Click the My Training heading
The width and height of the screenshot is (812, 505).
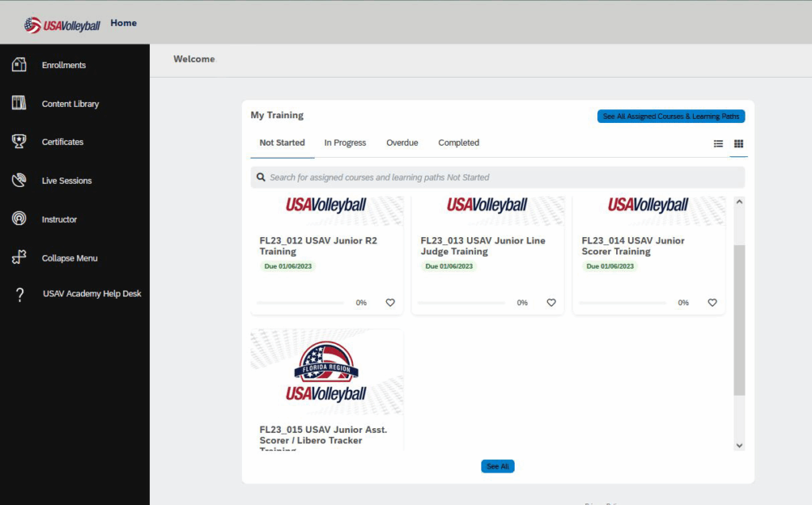point(277,115)
